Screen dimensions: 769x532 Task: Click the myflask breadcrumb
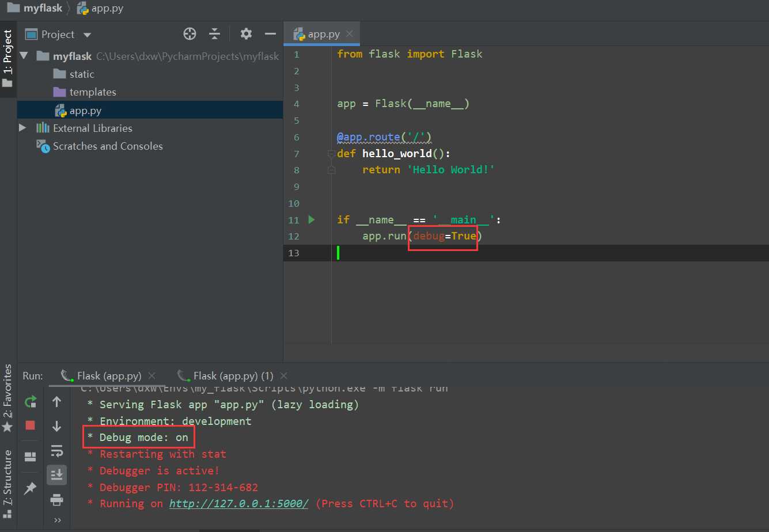[x=34, y=8]
